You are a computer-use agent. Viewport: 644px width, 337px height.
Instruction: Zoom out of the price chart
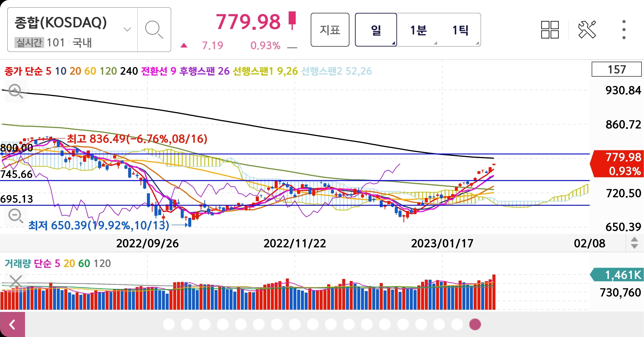coord(15,216)
